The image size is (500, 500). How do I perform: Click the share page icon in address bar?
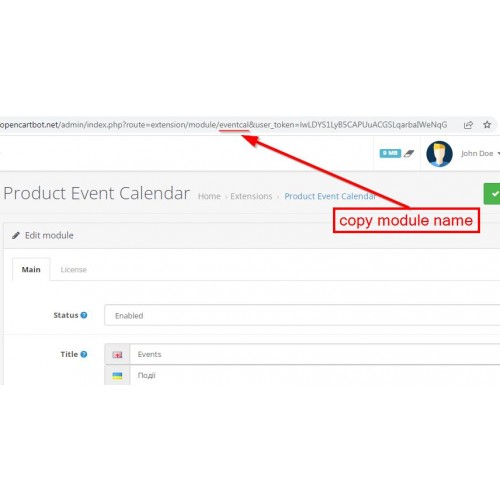coord(468,125)
